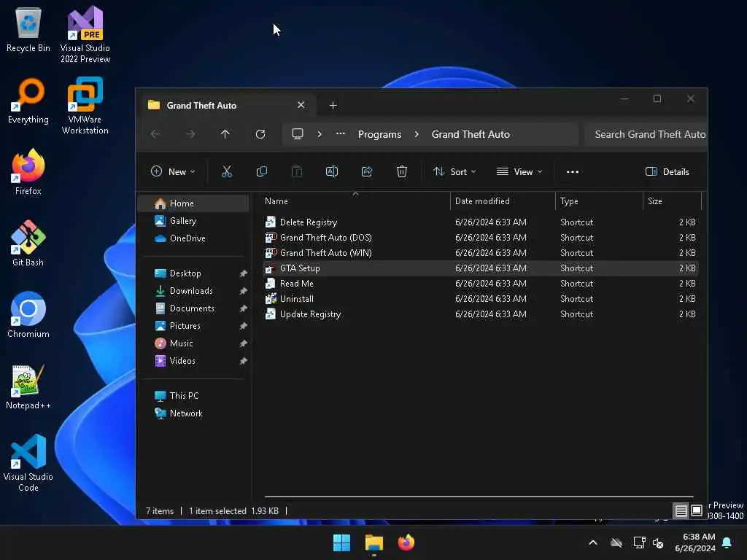Image resolution: width=747 pixels, height=560 pixels.
Task: Click the Cut scissors icon in toolbar
Action: (x=227, y=172)
